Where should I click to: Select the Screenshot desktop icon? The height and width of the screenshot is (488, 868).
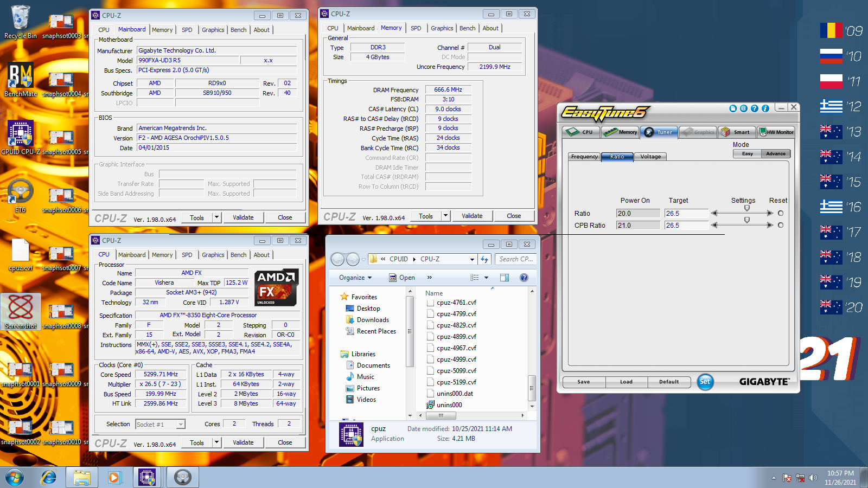(x=21, y=312)
